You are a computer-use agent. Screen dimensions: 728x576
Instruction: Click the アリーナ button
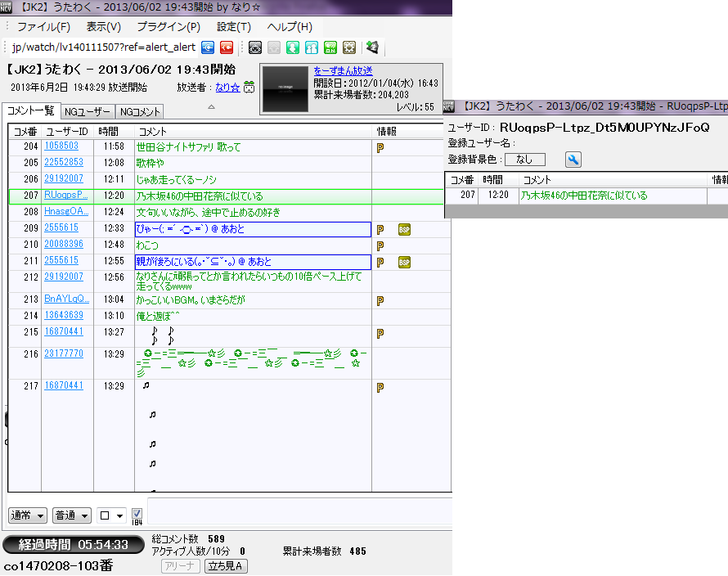tap(181, 566)
